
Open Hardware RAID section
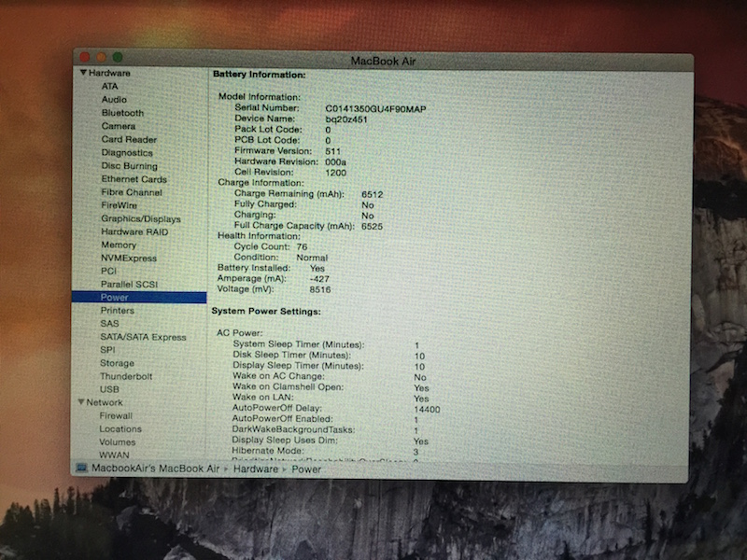click(134, 231)
